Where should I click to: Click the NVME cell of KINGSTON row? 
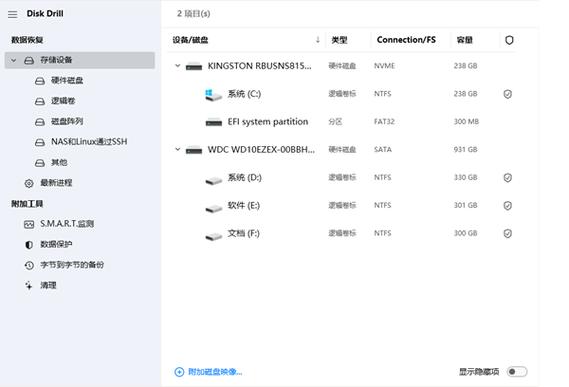click(x=384, y=66)
